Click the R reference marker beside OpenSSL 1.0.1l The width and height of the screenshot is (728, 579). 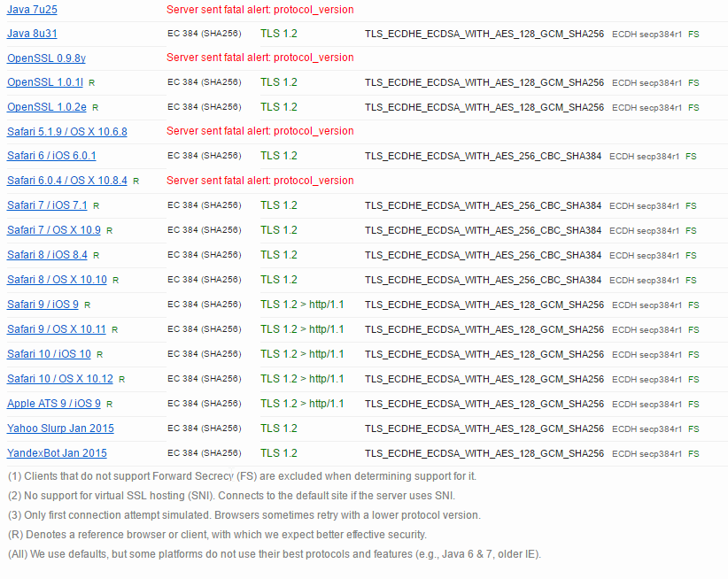91,83
